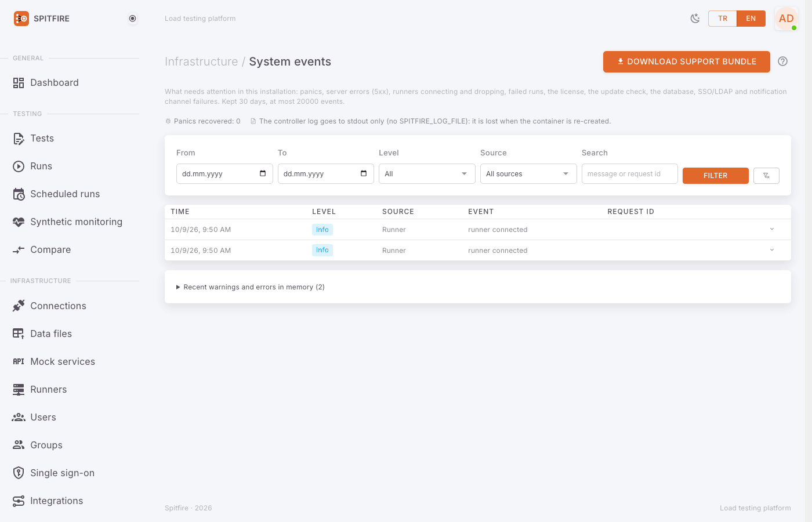Open the Runners page

pos(48,389)
